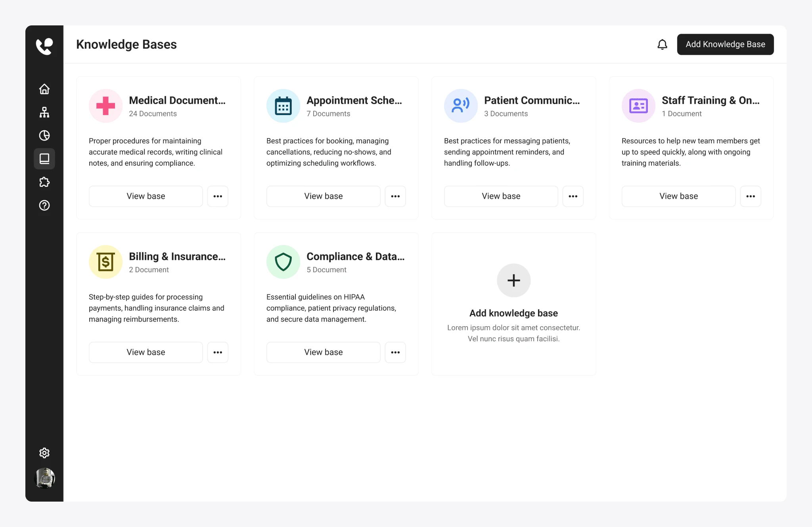Expand options for Appointment Scheduling base
The width and height of the screenshot is (812, 527).
395,196
